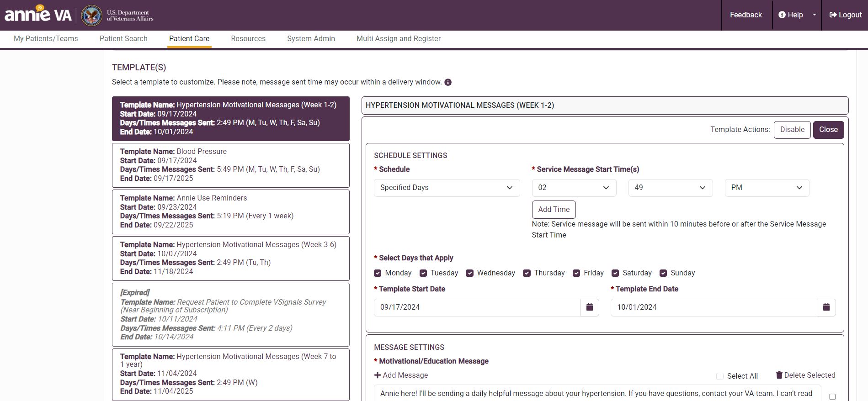Open the hour dropdown showing 02

(574, 188)
